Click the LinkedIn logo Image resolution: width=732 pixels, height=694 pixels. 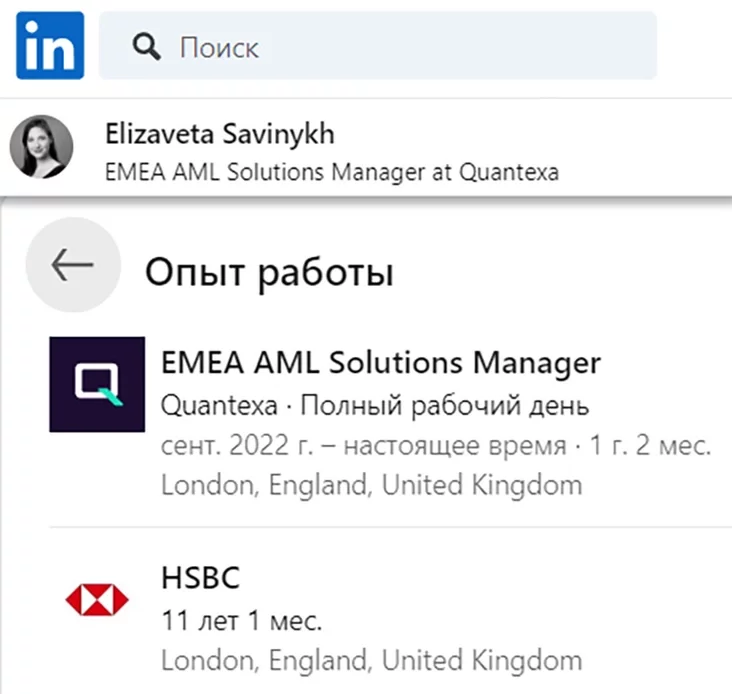pyautogui.click(x=50, y=45)
